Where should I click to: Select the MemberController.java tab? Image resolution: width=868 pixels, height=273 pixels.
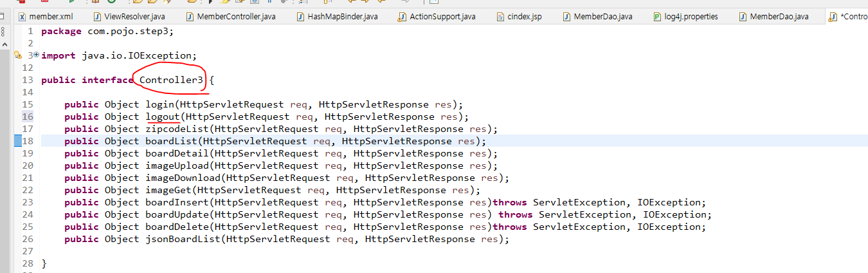point(231,17)
